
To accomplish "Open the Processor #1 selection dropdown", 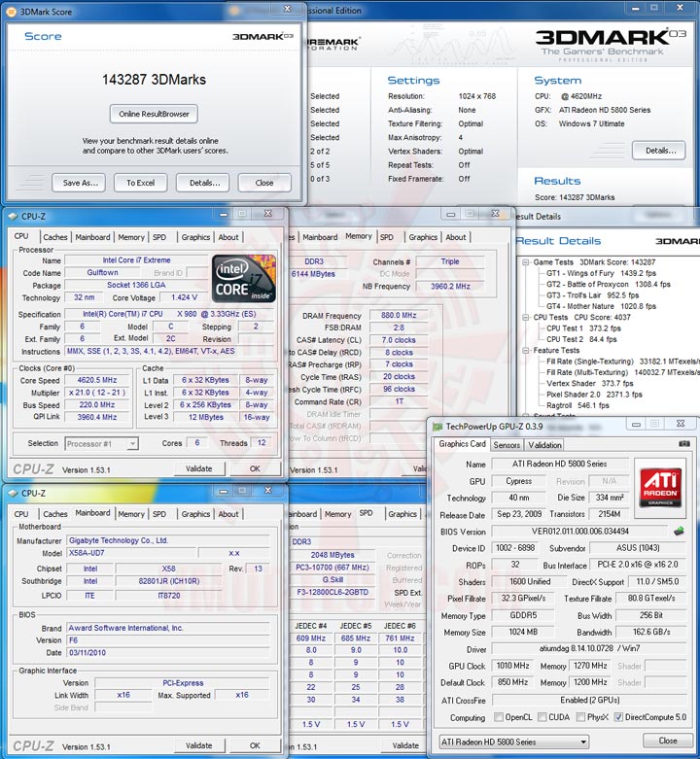I will point(132,443).
